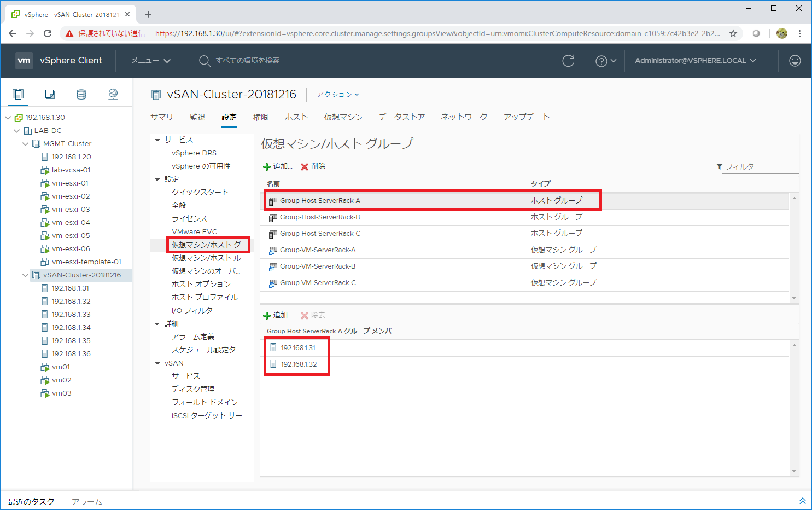
Task: Open the help question mark menu
Action: pyautogui.click(x=605, y=61)
